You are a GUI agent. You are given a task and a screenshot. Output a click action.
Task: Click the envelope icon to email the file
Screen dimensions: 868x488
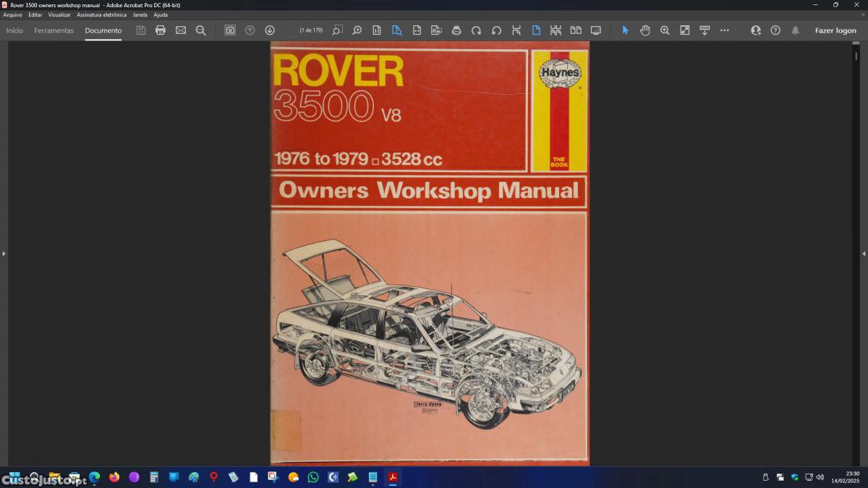click(x=181, y=30)
